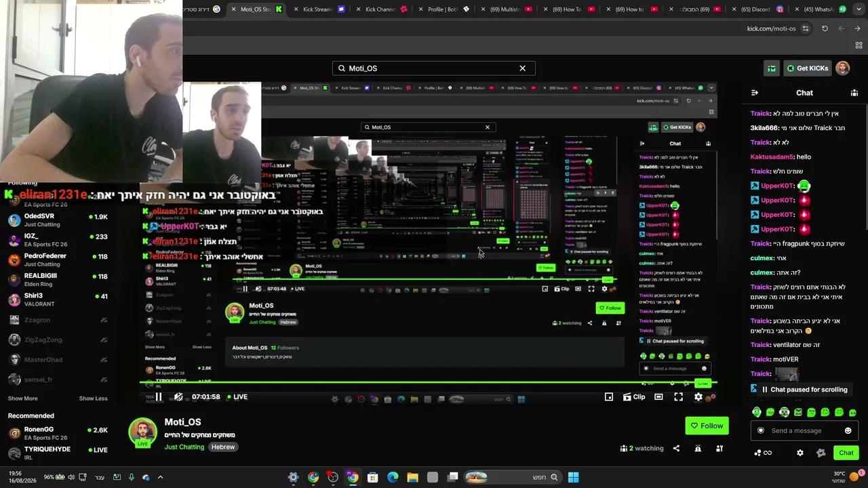This screenshot has height=488, width=868.
Task: Open PedroFederer channel in sidebar
Action: pyautogui.click(x=58, y=260)
